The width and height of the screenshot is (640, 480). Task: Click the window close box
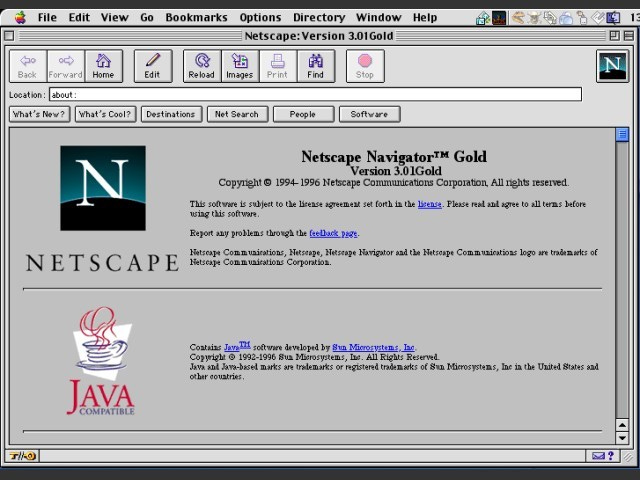coord(9,36)
